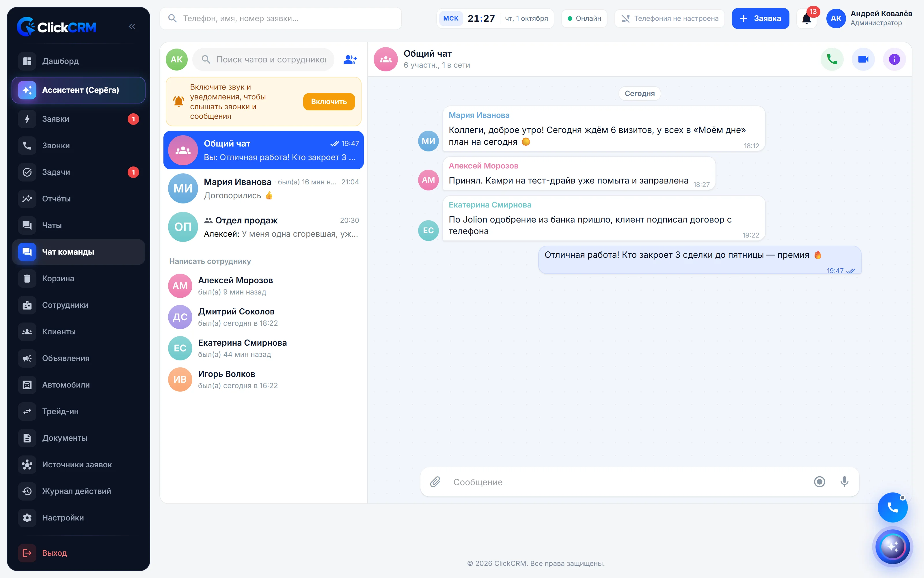
Task: Click the Объявления megaphone icon
Action: point(27,358)
